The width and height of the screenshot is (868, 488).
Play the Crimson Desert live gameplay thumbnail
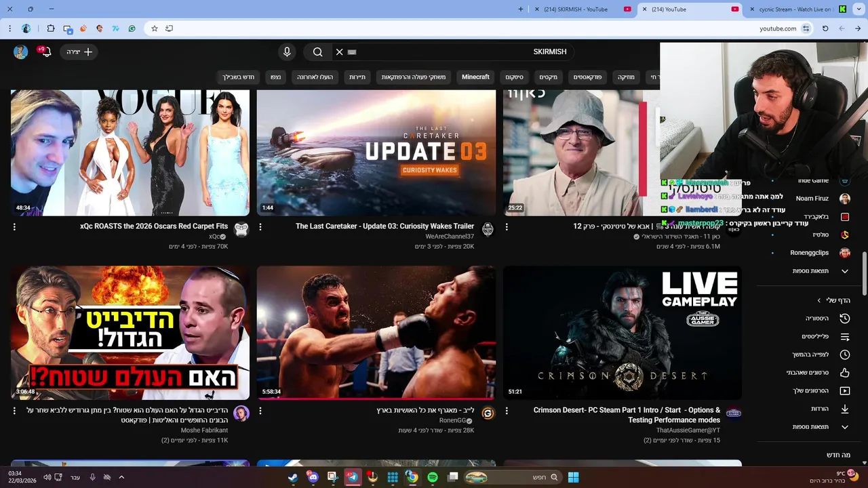tap(622, 332)
